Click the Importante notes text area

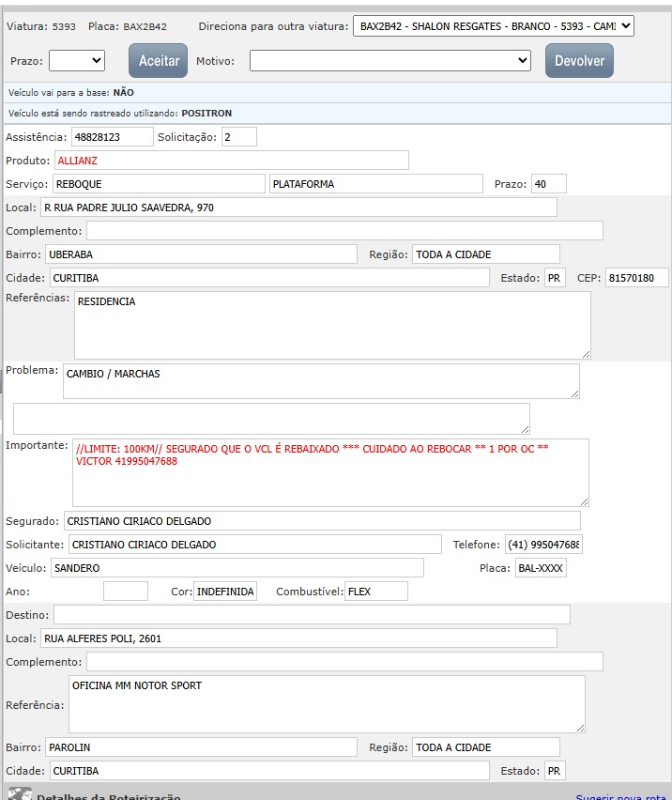click(330, 472)
